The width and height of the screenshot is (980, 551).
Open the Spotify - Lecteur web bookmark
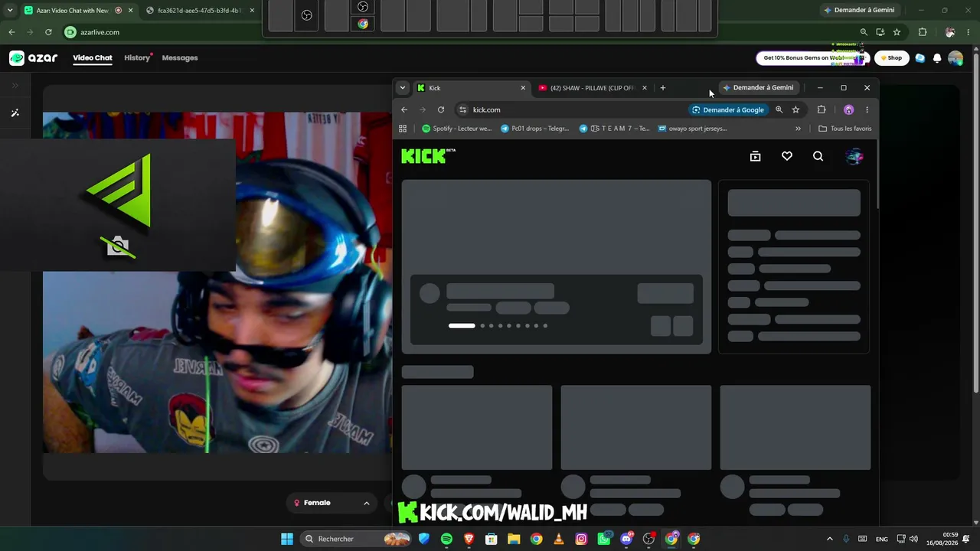pyautogui.click(x=457, y=129)
